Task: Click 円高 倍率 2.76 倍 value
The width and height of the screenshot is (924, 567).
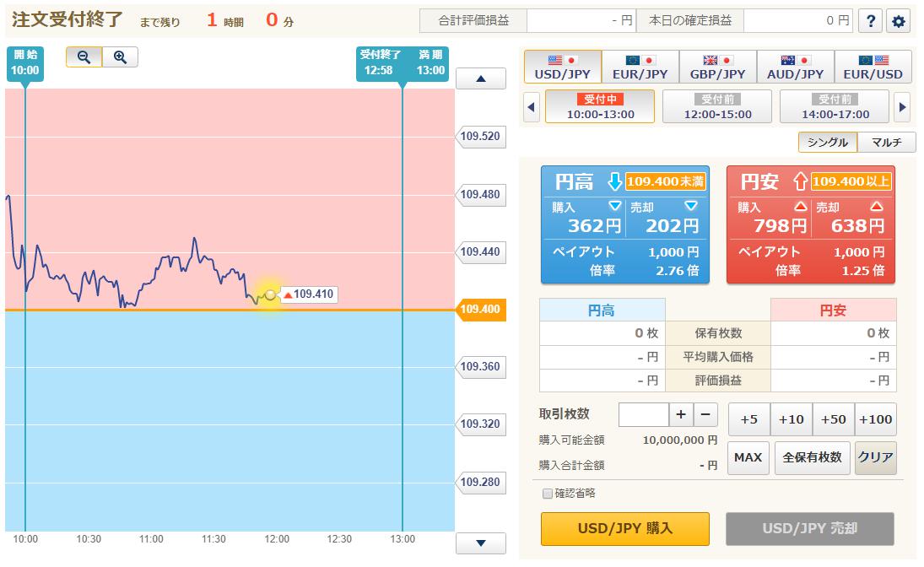Action: coord(677,271)
